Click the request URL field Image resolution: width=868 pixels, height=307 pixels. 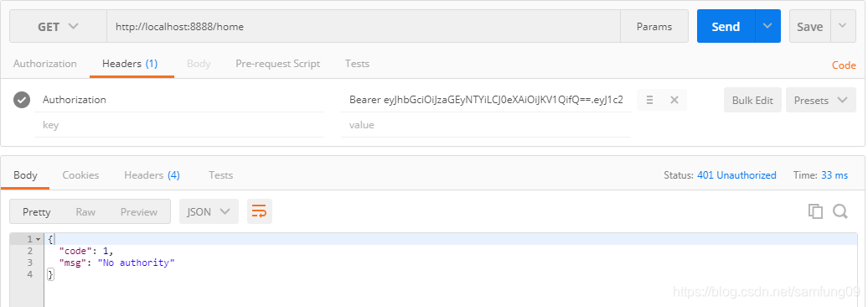[363, 26]
